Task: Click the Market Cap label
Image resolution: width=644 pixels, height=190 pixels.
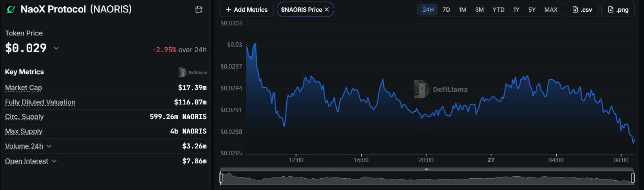Action: (x=23, y=88)
